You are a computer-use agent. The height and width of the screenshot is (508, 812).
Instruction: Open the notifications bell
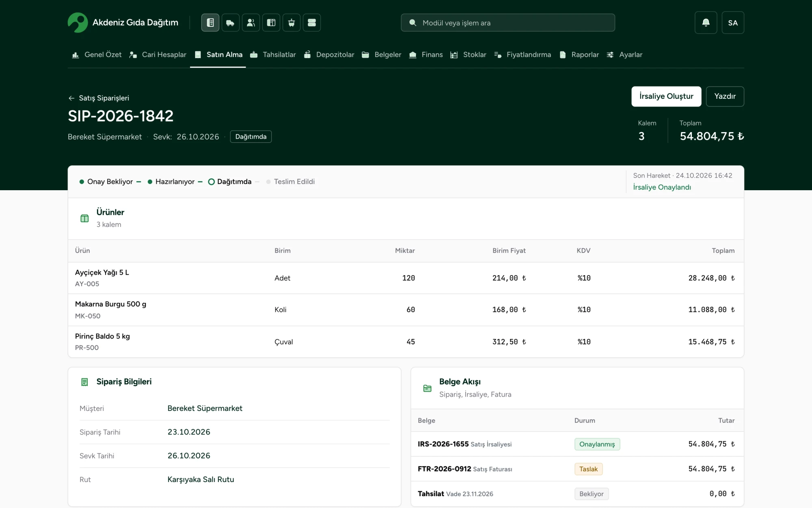point(706,23)
